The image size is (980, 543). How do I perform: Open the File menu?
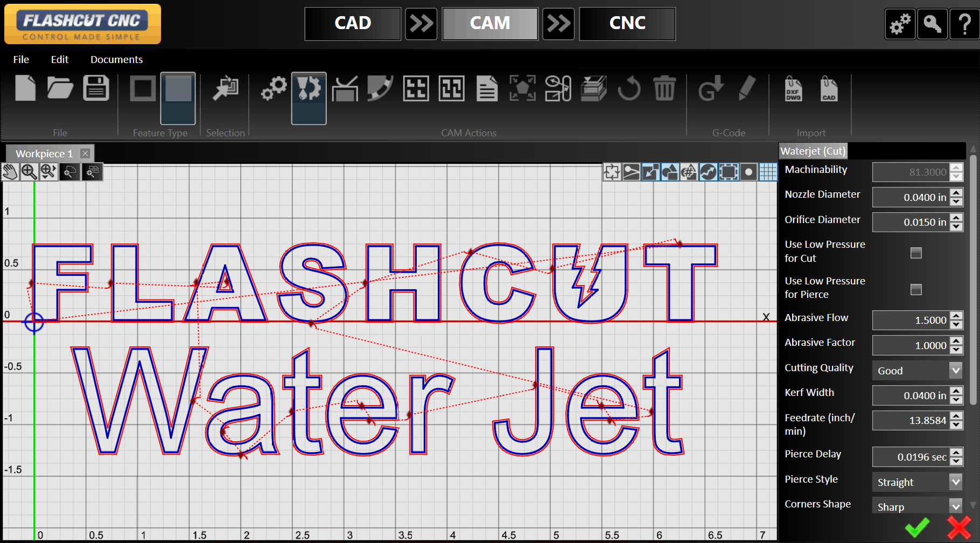[21, 59]
